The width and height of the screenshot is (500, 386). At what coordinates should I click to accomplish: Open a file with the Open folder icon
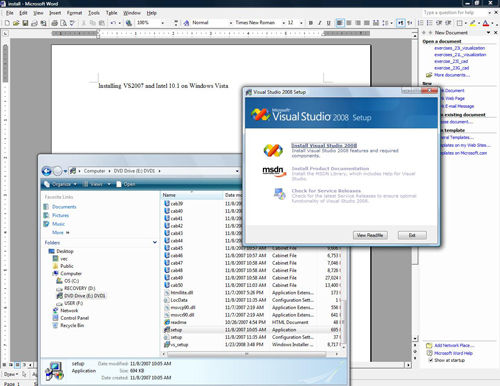point(16,23)
